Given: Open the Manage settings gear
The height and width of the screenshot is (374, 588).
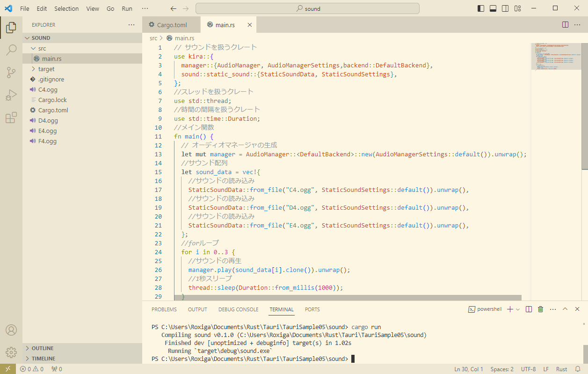Looking at the screenshot, I should pos(11,352).
